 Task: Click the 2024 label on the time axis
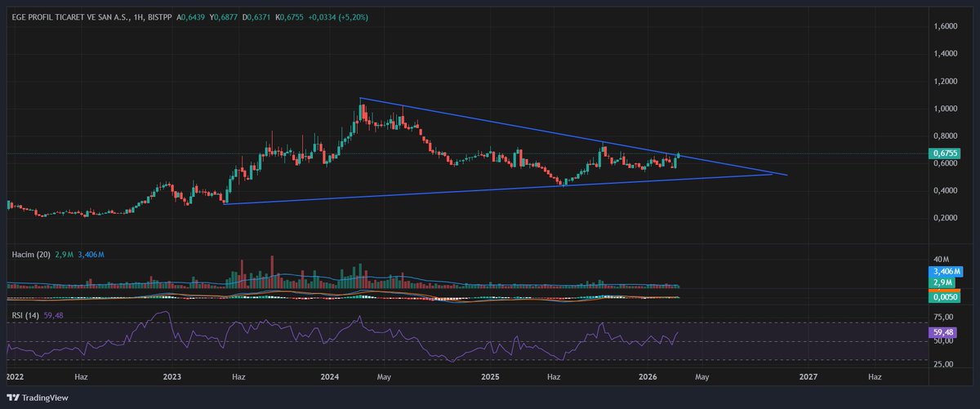click(x=330, y=378)
